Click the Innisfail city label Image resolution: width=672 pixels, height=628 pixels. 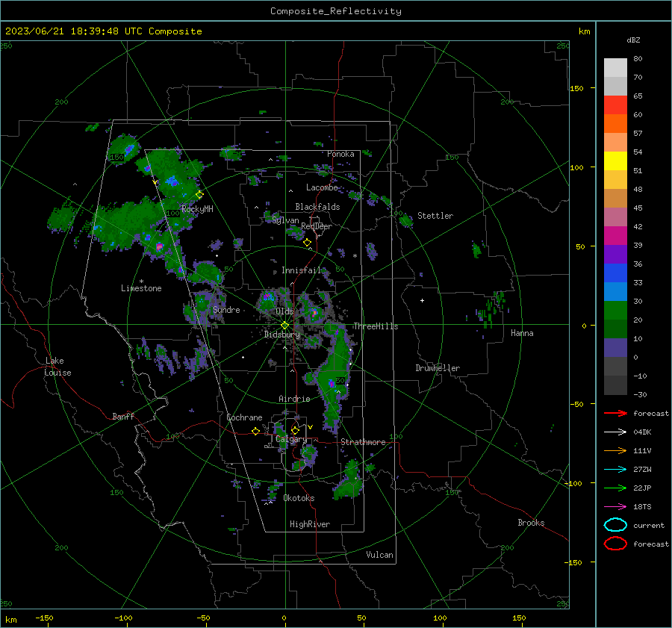click(x=301, y=270)
